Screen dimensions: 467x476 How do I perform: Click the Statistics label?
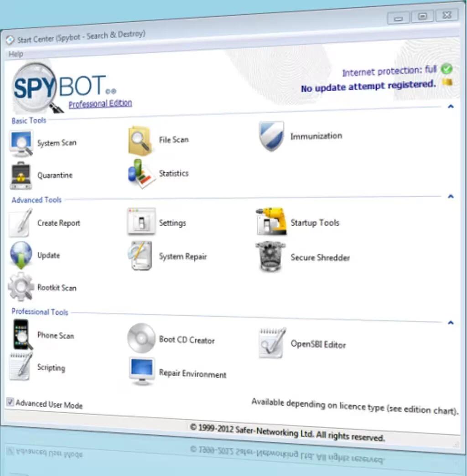[x=174, y=173]
